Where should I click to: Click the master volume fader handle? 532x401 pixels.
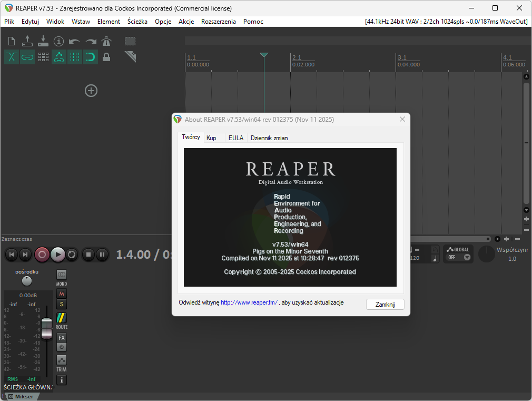pos(46,328)
